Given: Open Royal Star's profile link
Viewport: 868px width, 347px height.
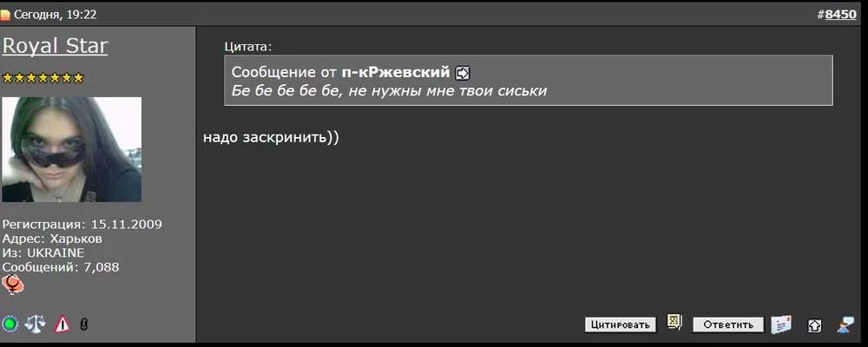Looking at the screenshot, I should 56,46.
